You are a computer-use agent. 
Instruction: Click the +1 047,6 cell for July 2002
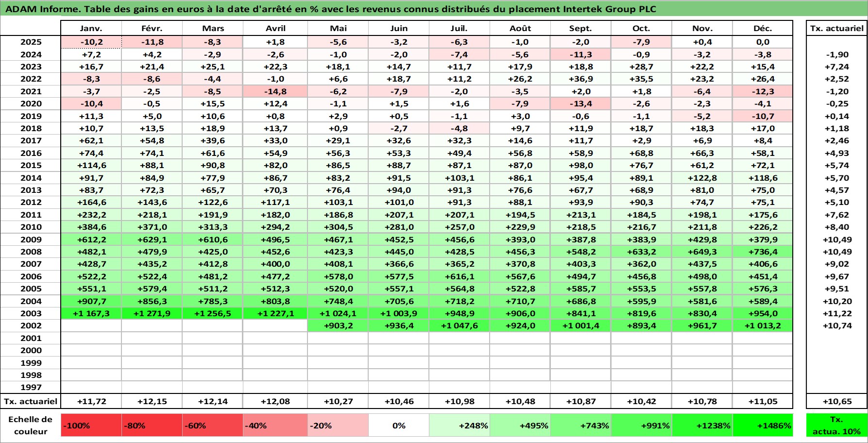pos(459,325)
